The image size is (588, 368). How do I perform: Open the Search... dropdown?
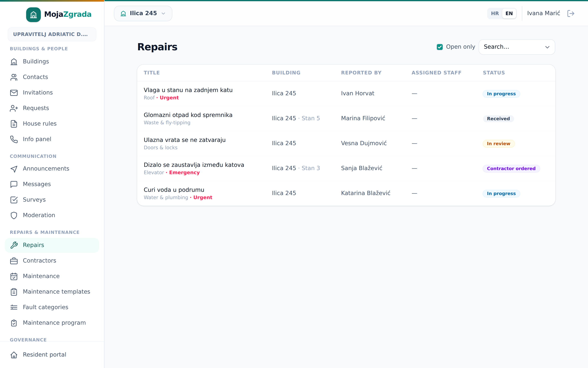pos(517,47)
